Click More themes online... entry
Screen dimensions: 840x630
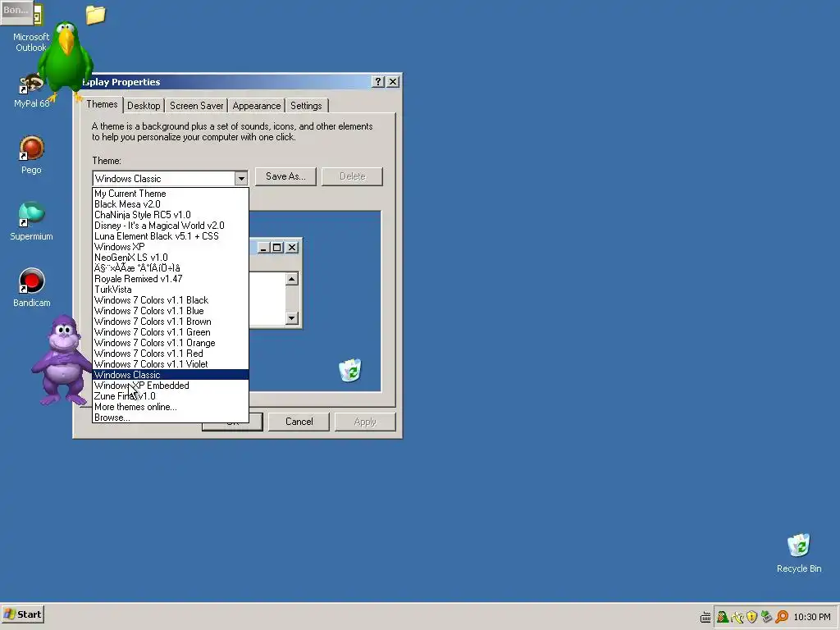click(x=171, y=407)
